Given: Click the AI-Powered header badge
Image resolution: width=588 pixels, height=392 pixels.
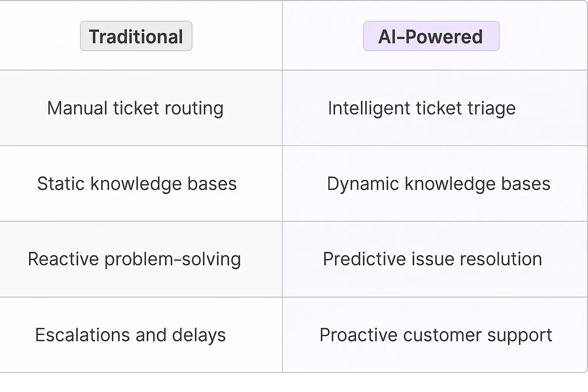Looking at the screenshot, I should point(431,36).
